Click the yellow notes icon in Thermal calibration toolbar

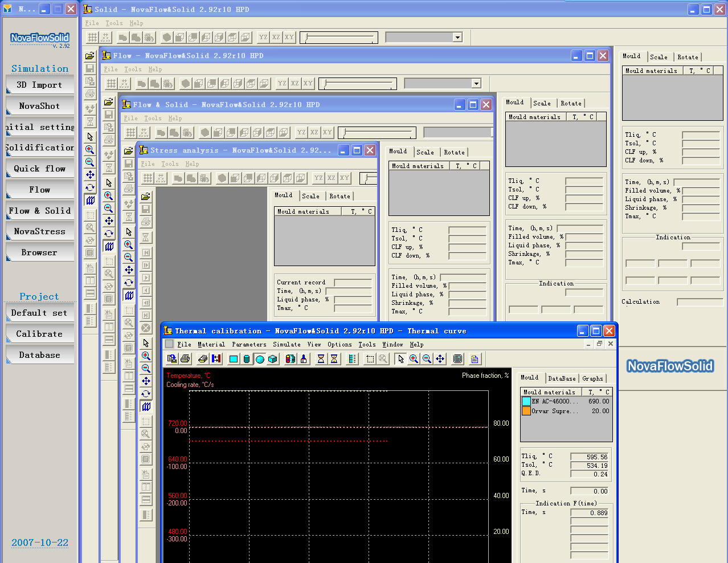475,359
